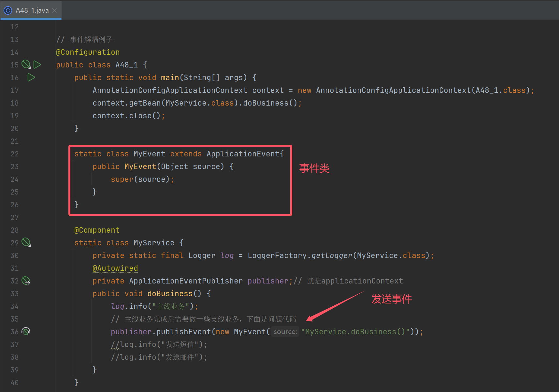Click commented log.info("发送短信") line
The image size is (559, 392).
pyautogui.click(x=159, y=344)
